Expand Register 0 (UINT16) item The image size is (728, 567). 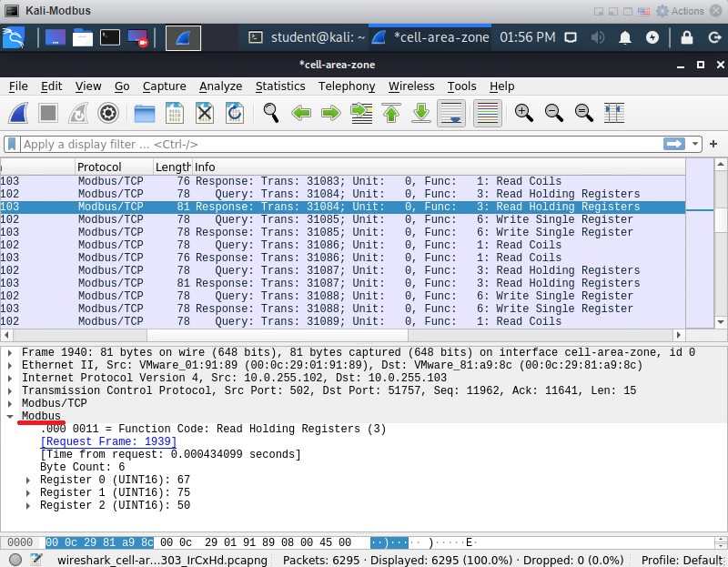pos(28,481)
